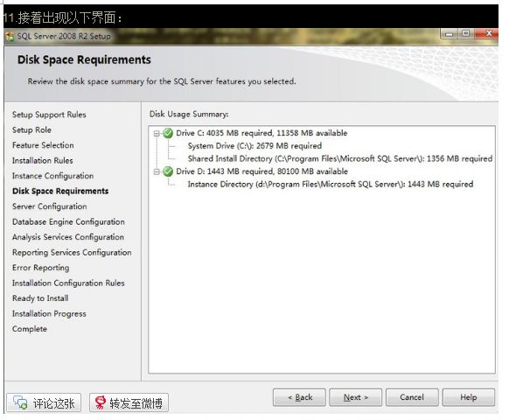Select Instance Configuration step

click(x=53, y=176)
